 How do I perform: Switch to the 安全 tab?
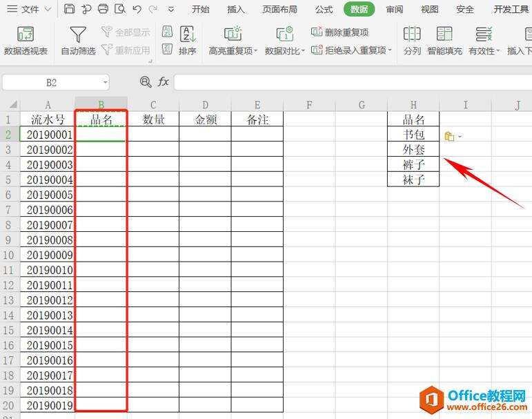point(465,10)
